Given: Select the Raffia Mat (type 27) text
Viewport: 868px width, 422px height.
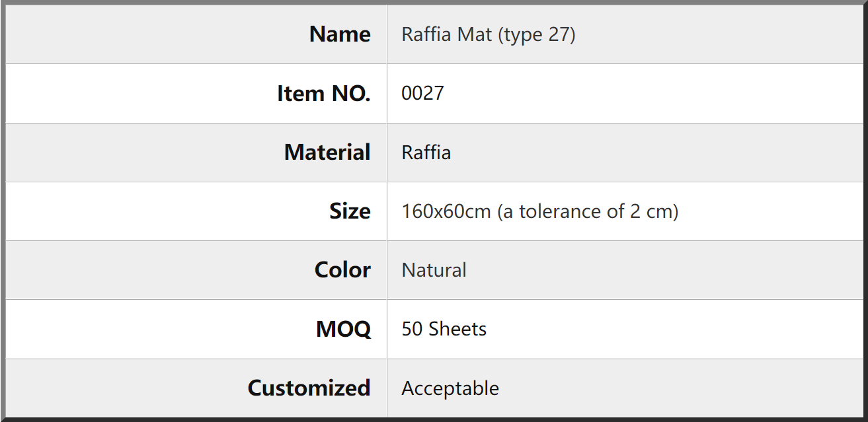Looking at the screenshot, I should point(489,34).
